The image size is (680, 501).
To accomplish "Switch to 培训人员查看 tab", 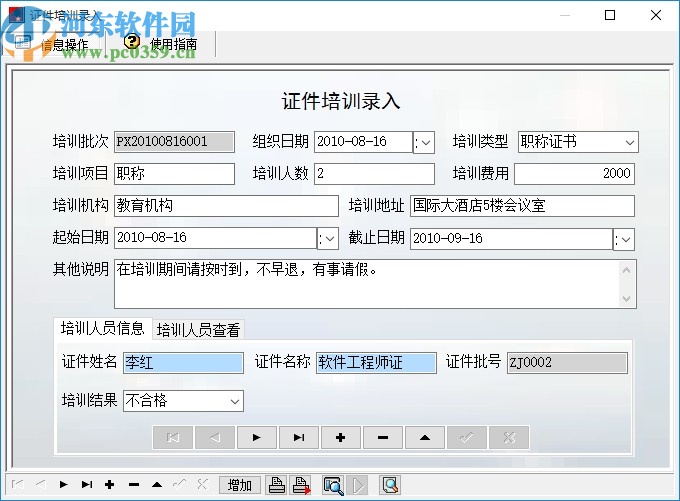I will click(198, 330).
